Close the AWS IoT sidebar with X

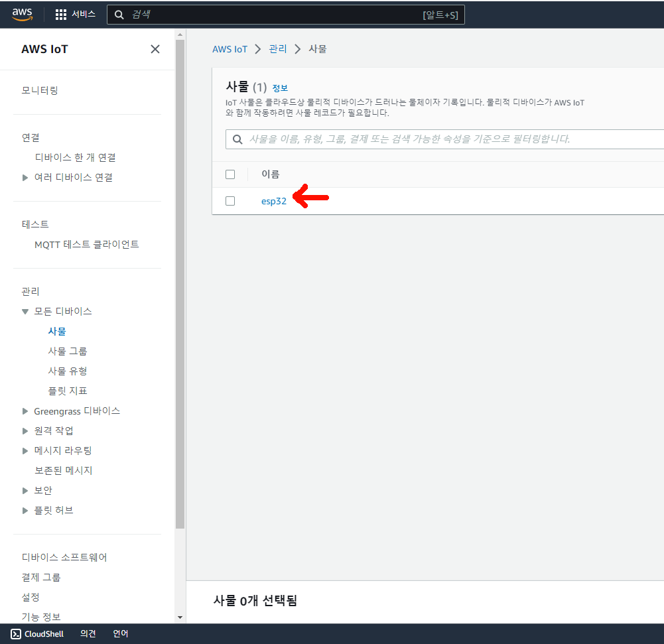tap(155, 49)
